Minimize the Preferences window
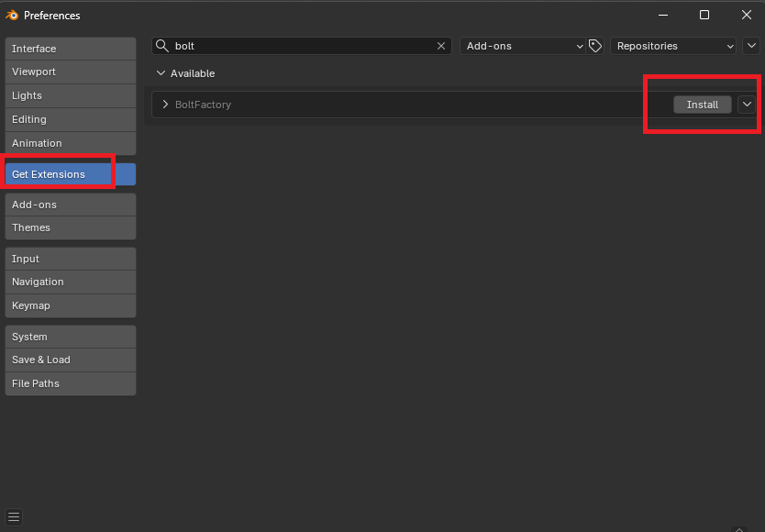765x532 pixels. (x=662, y=15)
